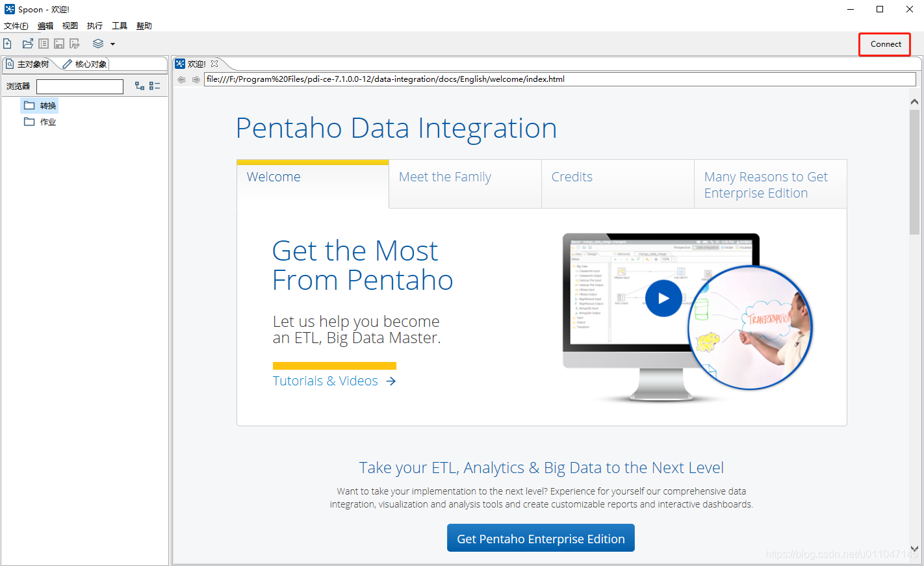Viewport: 924px width, 566px height.
Task: Switch to the 主对象树 tab
Action: click(x=28, y=64)
